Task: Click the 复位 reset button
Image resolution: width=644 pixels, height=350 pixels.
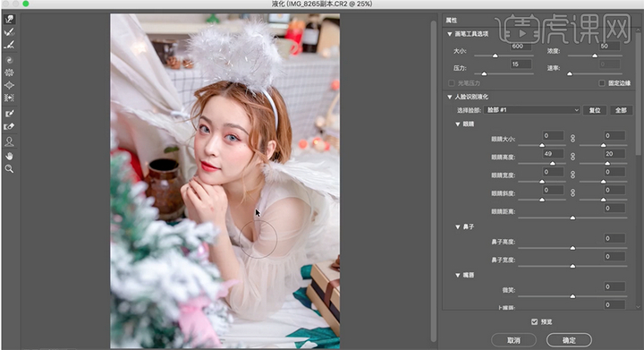Action: coord(595,110)
